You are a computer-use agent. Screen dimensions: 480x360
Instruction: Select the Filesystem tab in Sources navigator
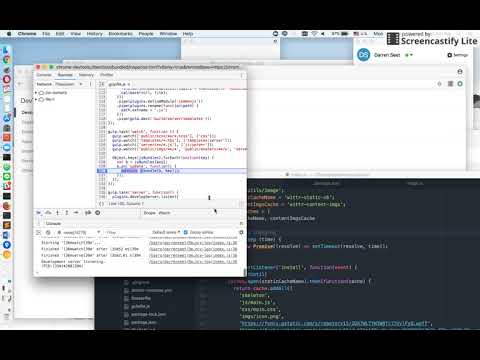[x=65, y=84]
